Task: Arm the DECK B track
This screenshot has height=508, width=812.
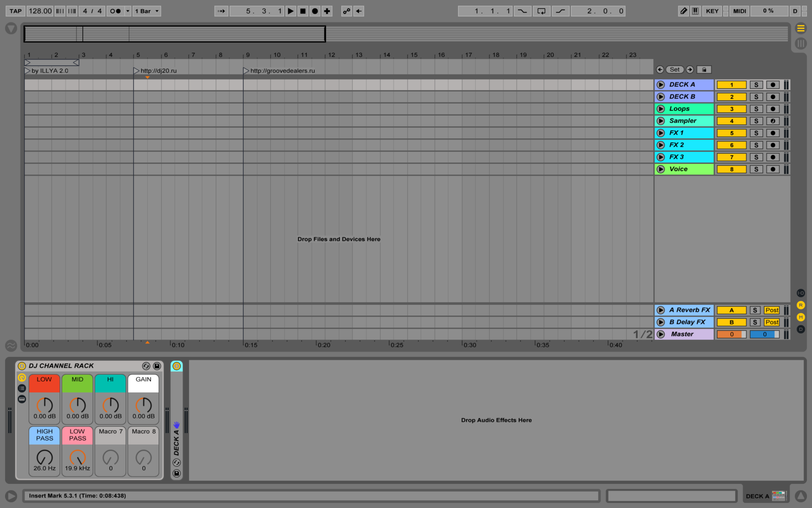Action: coord(773,97)
